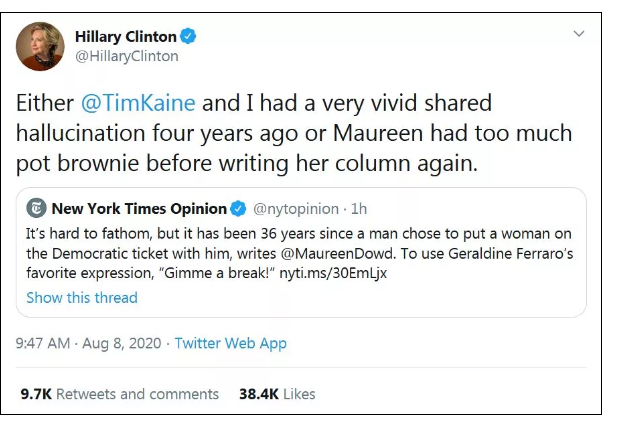
Task: Open the @MaureenDowd mention in quote
Action: coord(337,253)
